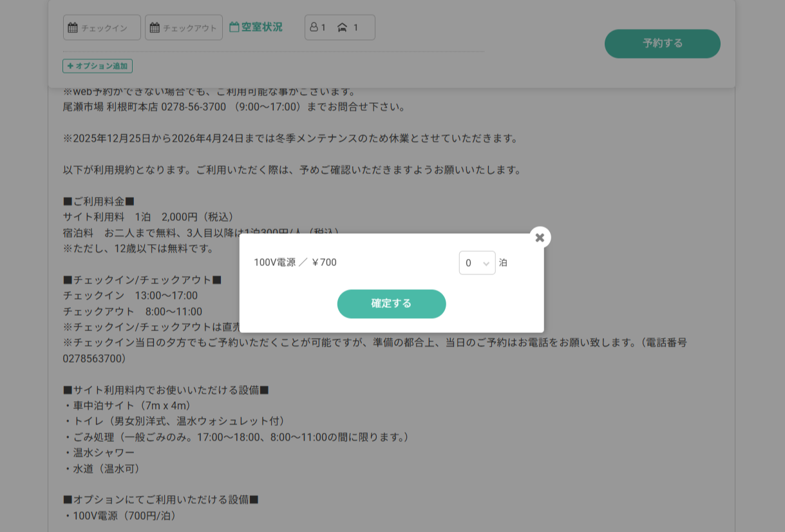Click the calendar icon in the チェックアウト field
Screen dimensions: 785x532
point(155,28)
